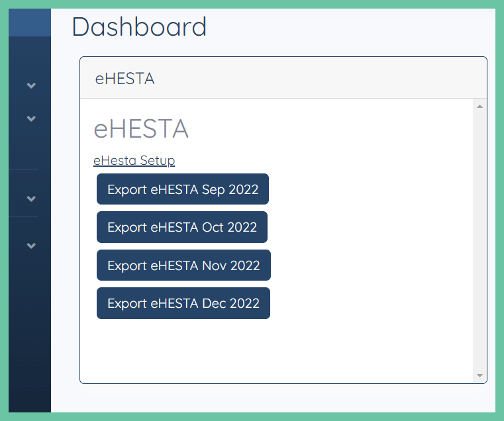Select the eHESTA panel header bar

coord(283,78)
